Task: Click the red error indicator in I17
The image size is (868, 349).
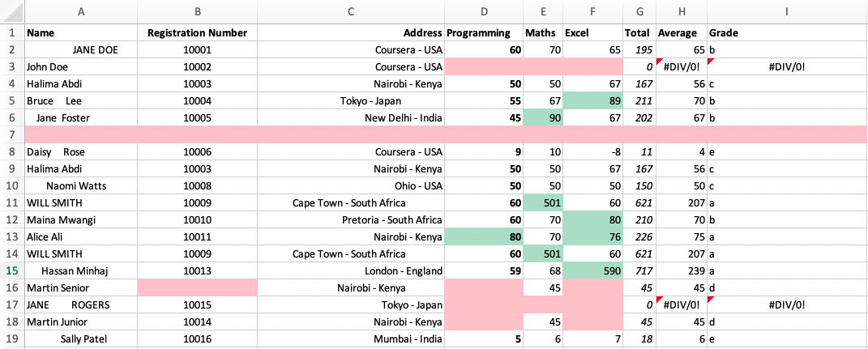Action: tap(710, 299)
